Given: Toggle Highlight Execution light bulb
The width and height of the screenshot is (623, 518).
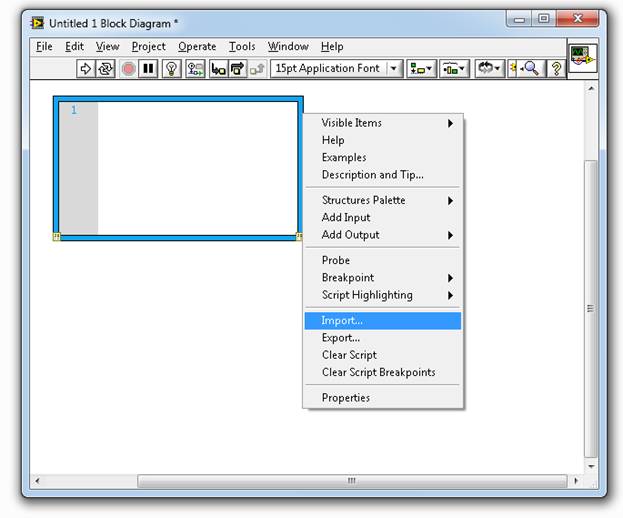Looking at the screenshot, I should click(171, 69).
